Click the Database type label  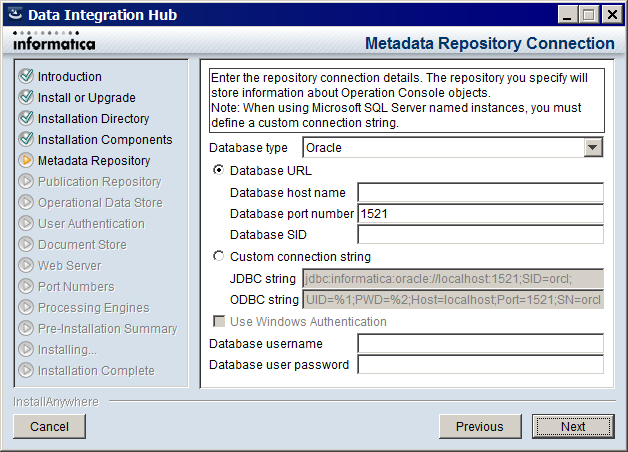(248, 148)
